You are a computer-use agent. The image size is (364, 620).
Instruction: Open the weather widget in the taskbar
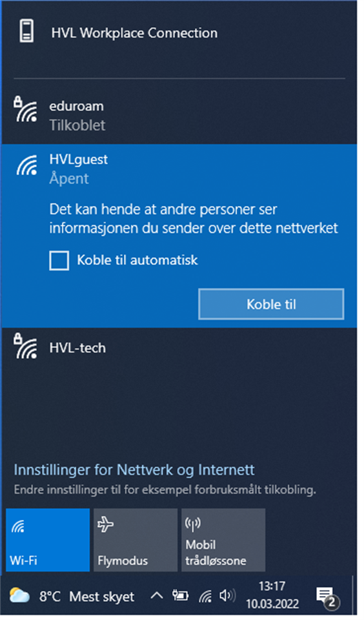[72, 596]
